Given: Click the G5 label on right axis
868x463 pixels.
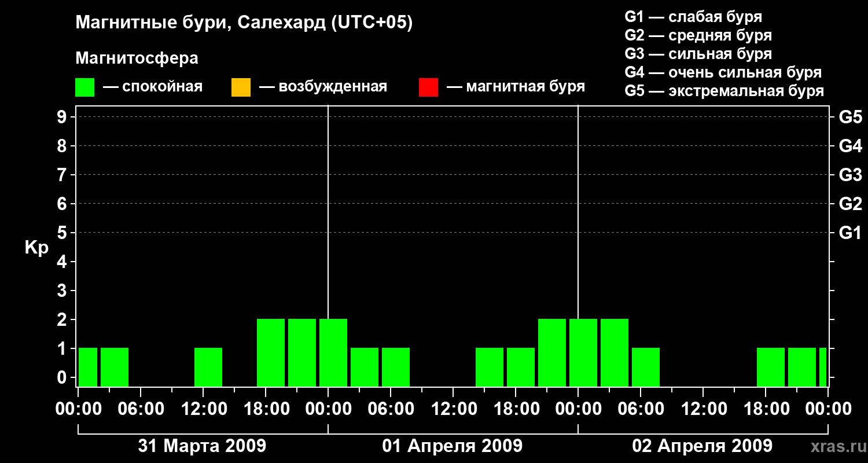Looking at the screenshot, I should click(851, 117).
